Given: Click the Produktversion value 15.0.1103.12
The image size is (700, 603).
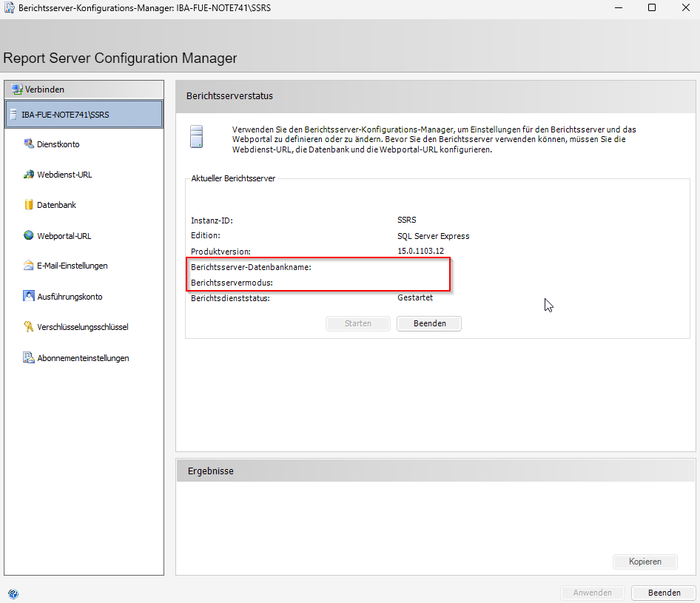Looking at the screenshot, I should [420, 252].
